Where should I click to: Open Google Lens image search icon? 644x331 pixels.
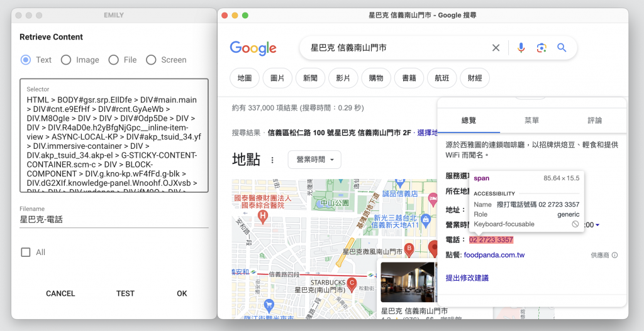[x=541, y=48]
